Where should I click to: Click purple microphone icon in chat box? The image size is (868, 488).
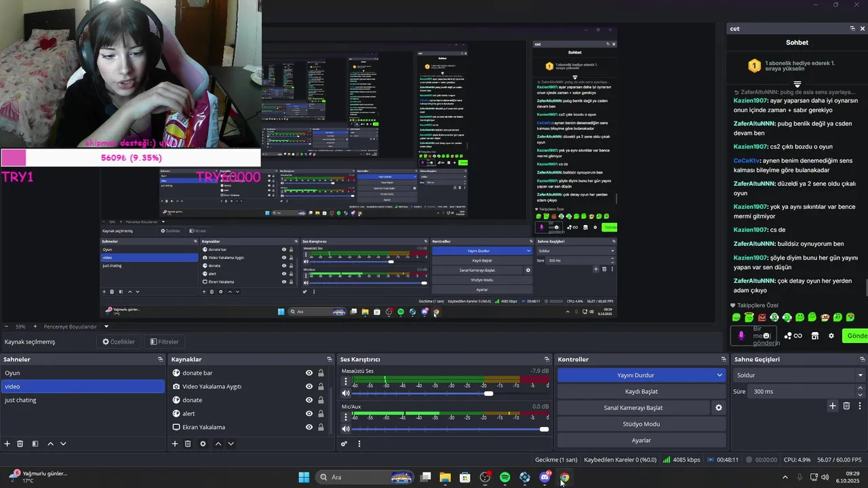click(741, 335)
